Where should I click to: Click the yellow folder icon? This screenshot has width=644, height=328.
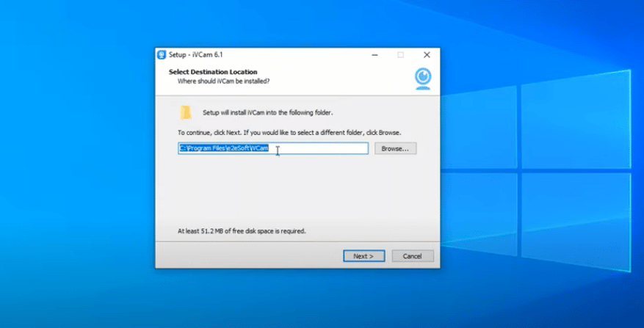[x=186, y=112]
